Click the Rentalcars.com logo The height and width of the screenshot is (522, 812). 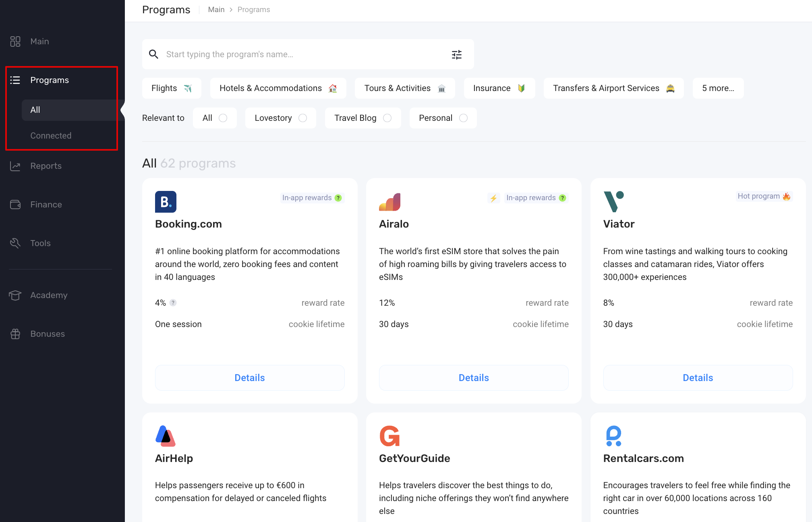613,436
